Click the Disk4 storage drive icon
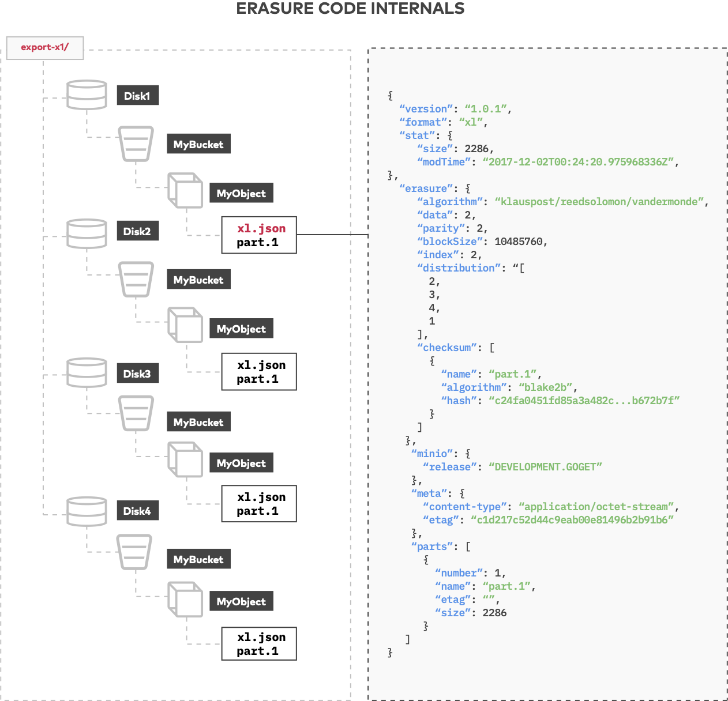728x701 pixels. [86, 510]
